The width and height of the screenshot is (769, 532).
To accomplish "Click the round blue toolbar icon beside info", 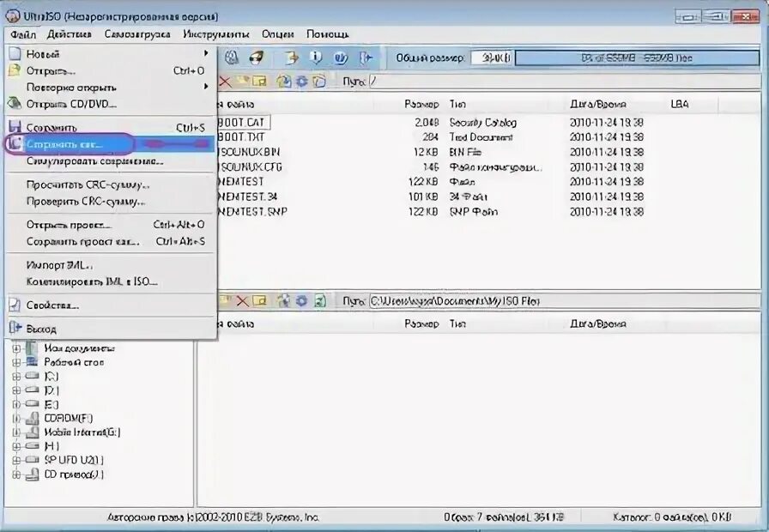I will [x=341, y=57].
